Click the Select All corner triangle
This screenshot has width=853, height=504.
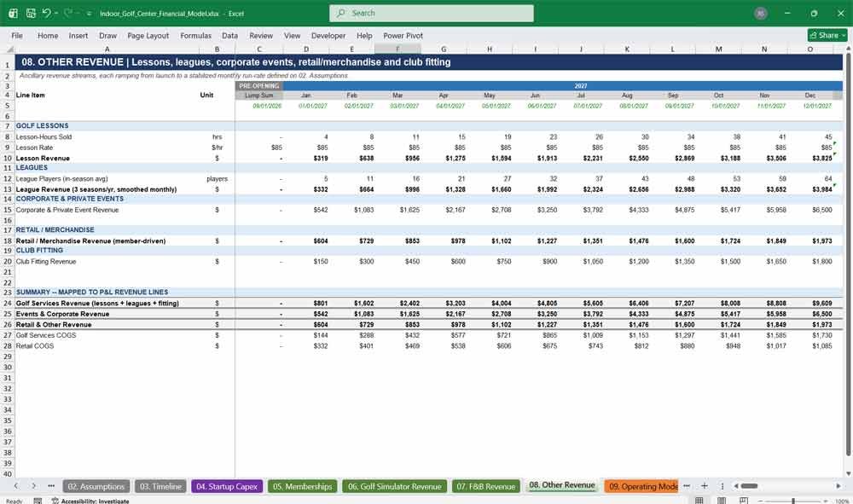coord(9,49)
